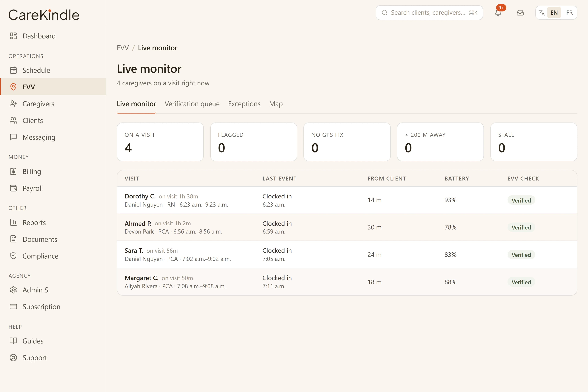
Task: Click the EVV Check column header
Action: pyautogui.click(x=523, y=179)
